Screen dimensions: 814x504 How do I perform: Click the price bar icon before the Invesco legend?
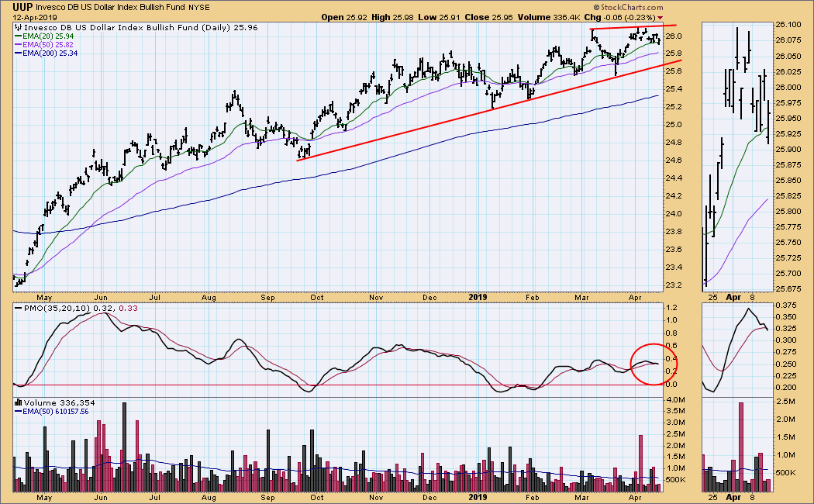click(18, 27)
